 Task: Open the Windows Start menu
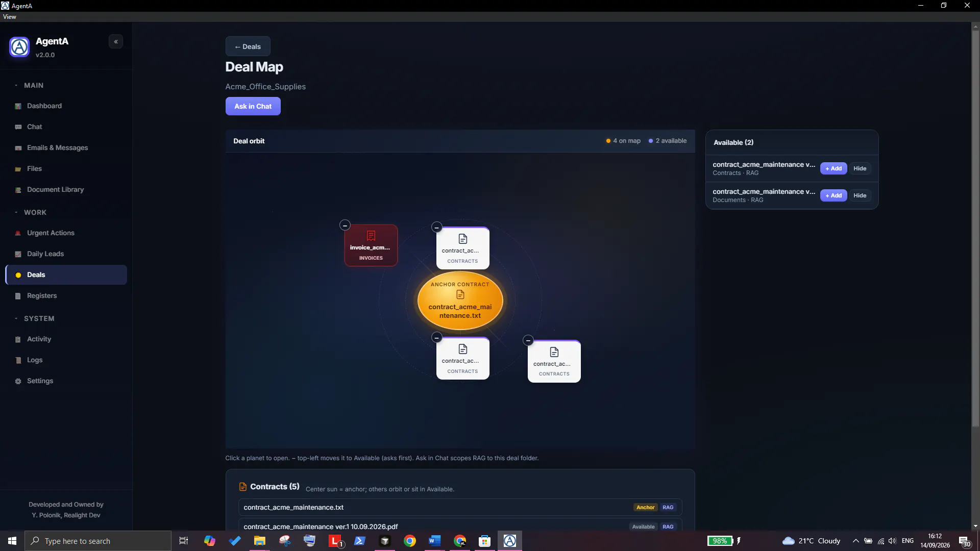click(x=12, y=541)
